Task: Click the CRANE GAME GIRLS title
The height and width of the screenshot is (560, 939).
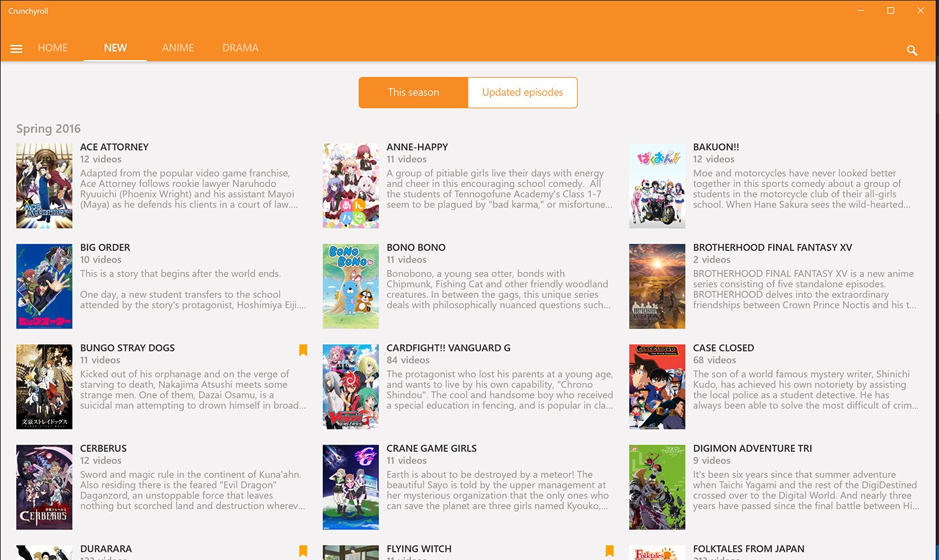Action: coord(432,449)
